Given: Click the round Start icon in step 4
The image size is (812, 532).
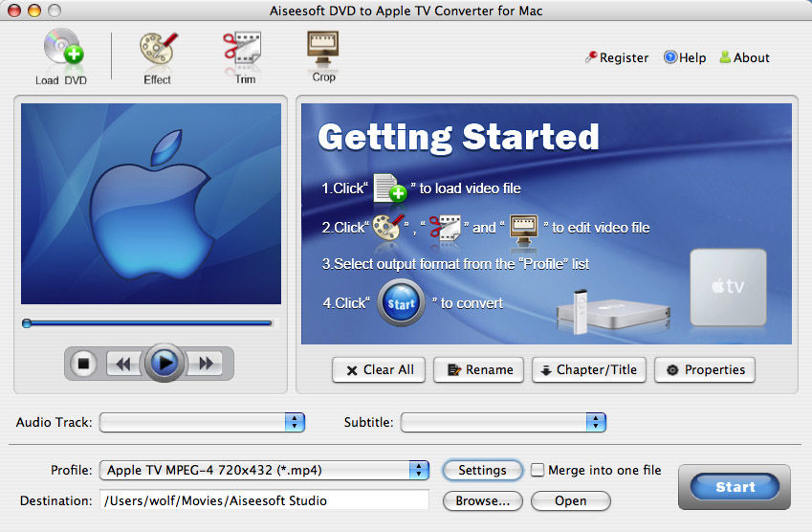Looking at the screenshot, I should click(x=401, y=302).
